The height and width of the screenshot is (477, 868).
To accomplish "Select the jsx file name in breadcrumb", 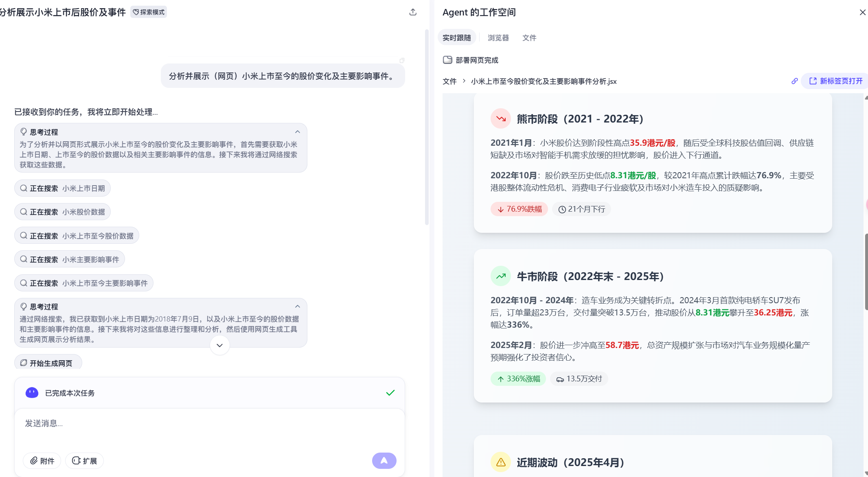I will point(544,81).
